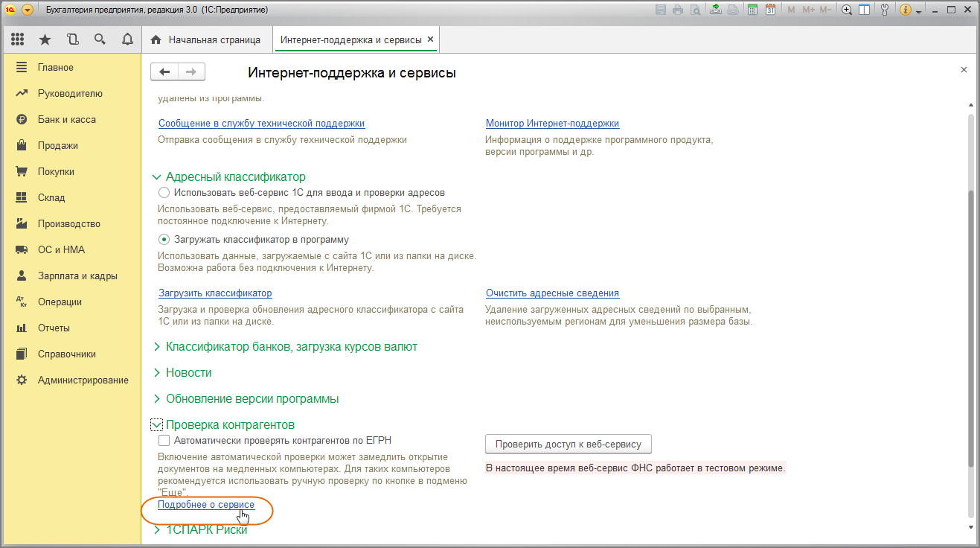Open the ОС и НМА section
The height and width of the screenshot is (548, 980).
[61, 249]
